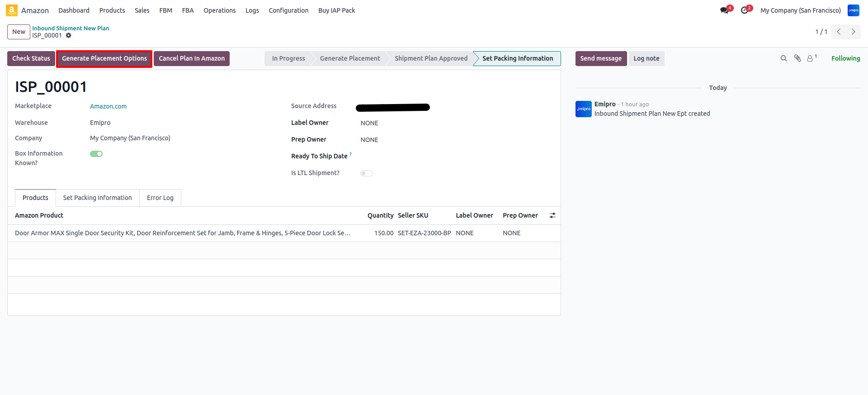Viewport: 868px width, 395px height.
Task: Open the followers person icon
Action: pos(810,58)
